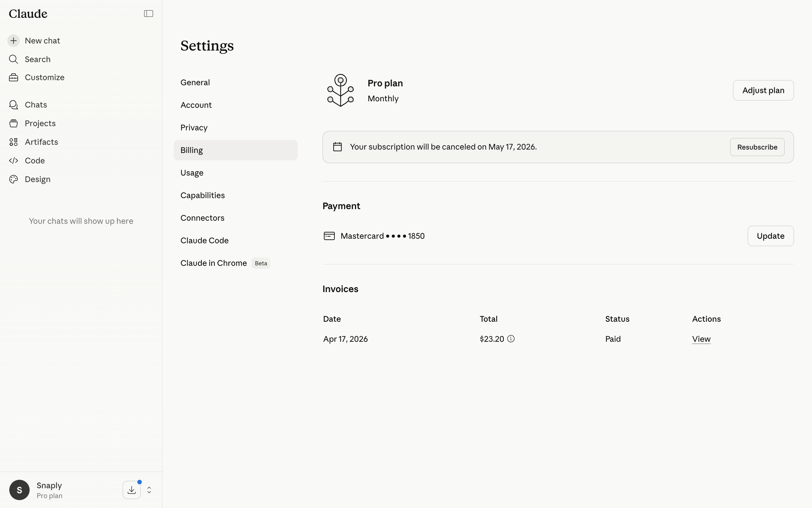Collapse the sidebar with the panel icon
The width and height of the screenshot is (812, 508).
[148, 14]
